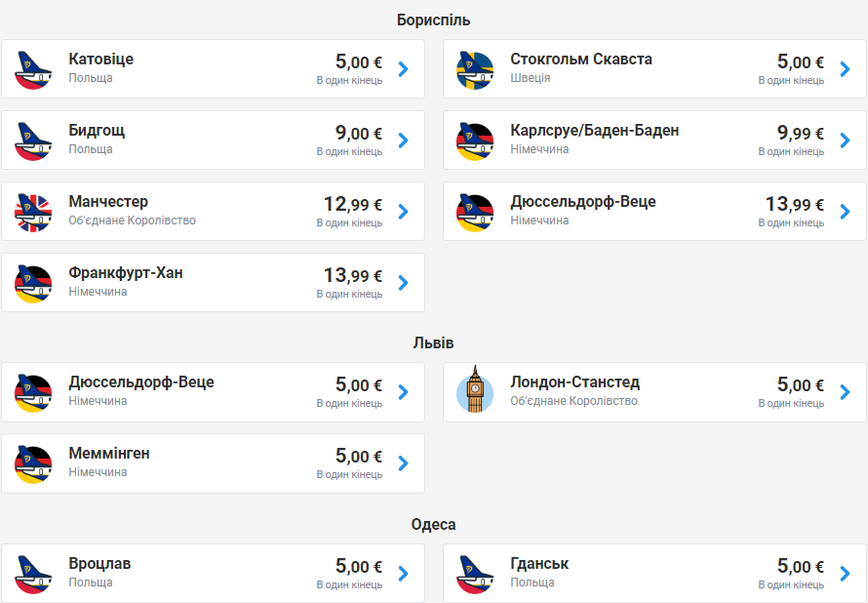
Task: Click the Бориспіль airport heading
Action: [x=433, y=20]
